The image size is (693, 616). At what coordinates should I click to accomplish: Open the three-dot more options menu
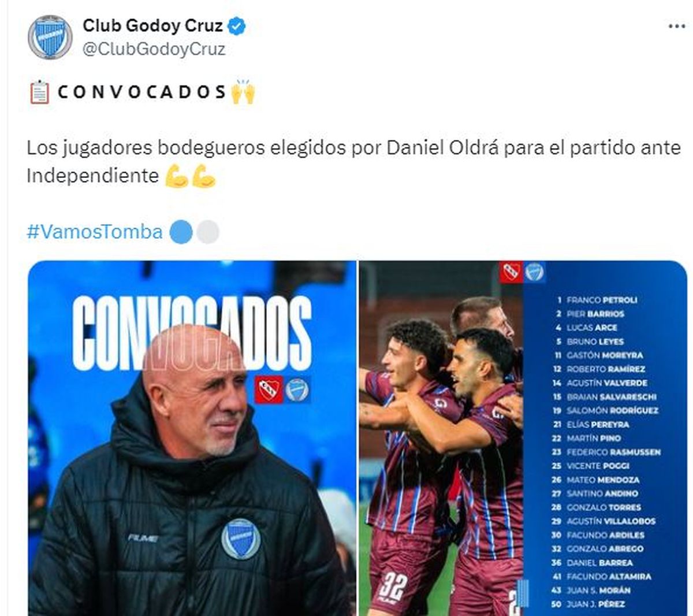pos(676,27)
